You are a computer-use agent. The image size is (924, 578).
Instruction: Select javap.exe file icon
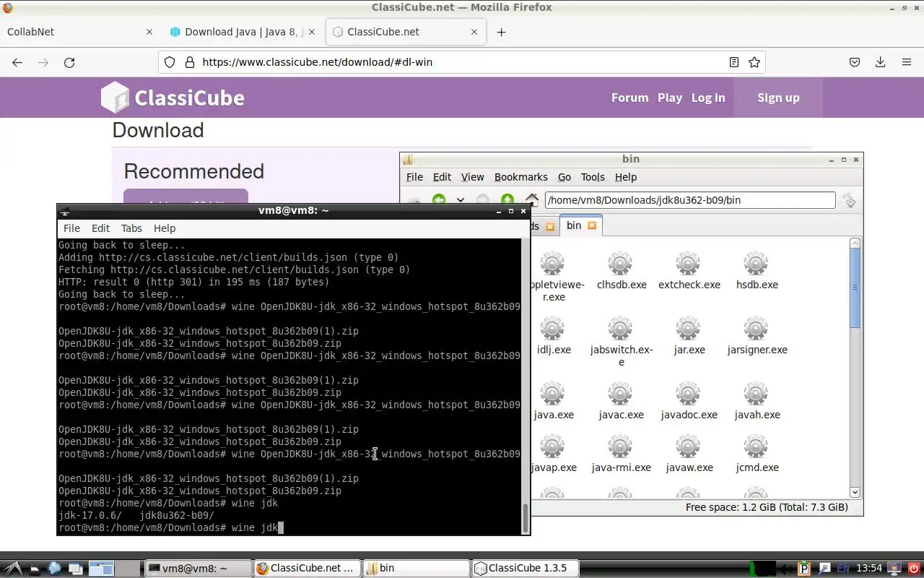click(553, 454)
